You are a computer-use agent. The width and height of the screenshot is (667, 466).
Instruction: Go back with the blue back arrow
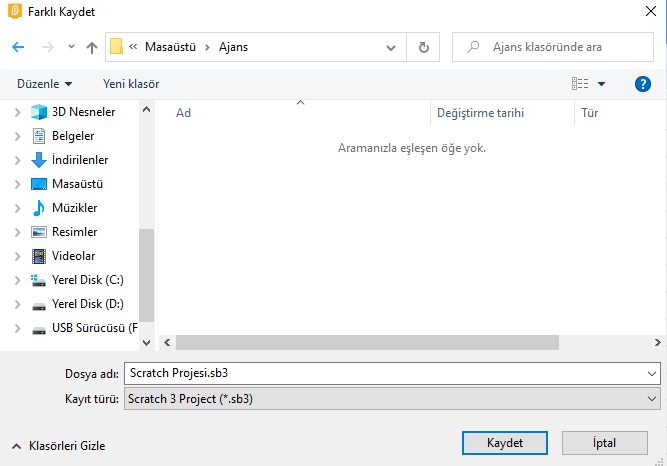pyautogui.click(x=18, y=47)
